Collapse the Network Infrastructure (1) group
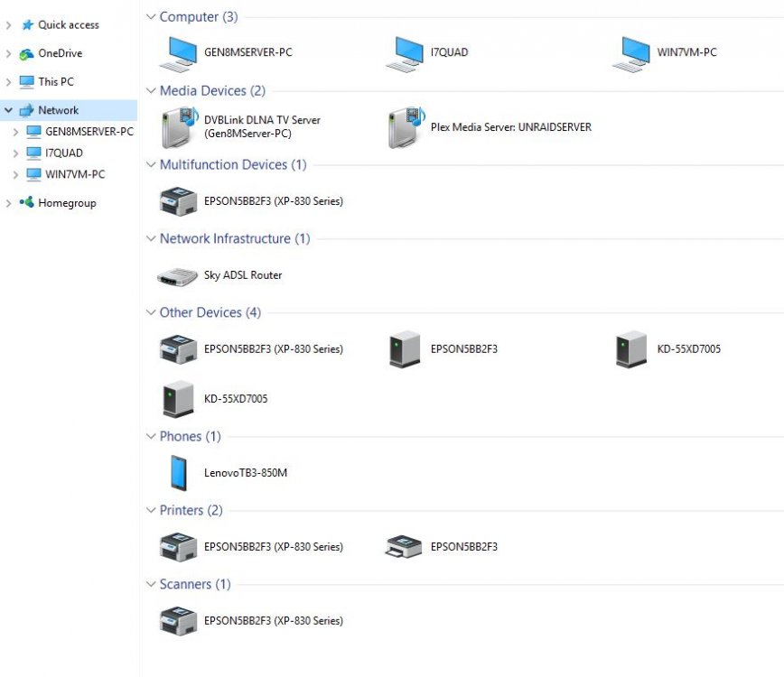The height and width of the screenshot is (677, 784). click(151, 238)
